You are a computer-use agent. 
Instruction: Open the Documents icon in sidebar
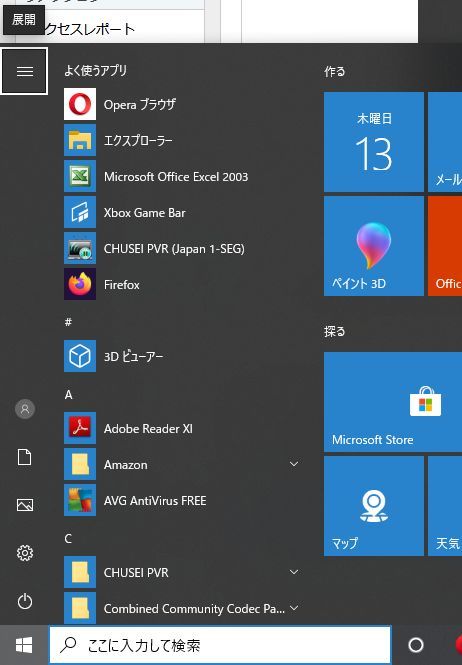pyautogui.click(x=25, y=457)
